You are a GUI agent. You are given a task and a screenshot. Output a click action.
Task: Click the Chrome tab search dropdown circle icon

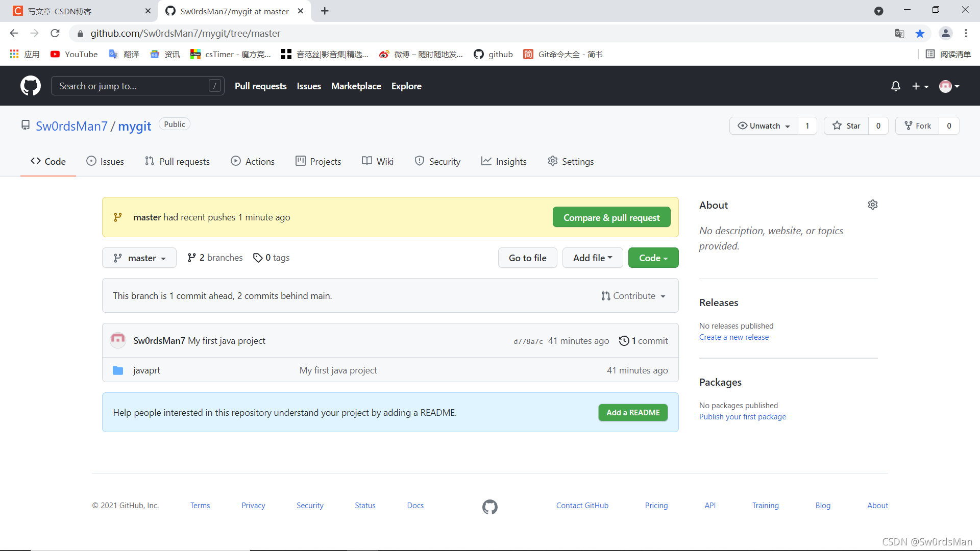[x=878, y=11]
